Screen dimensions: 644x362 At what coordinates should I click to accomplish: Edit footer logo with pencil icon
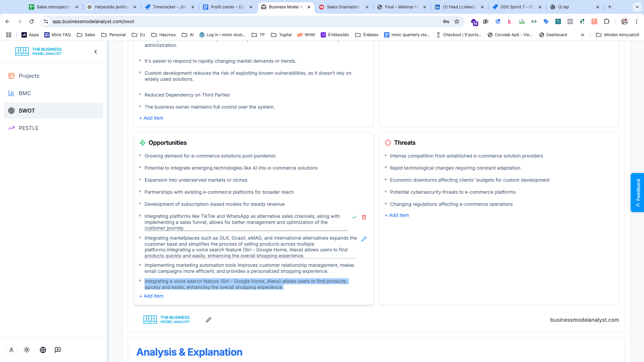click(209, 320)
